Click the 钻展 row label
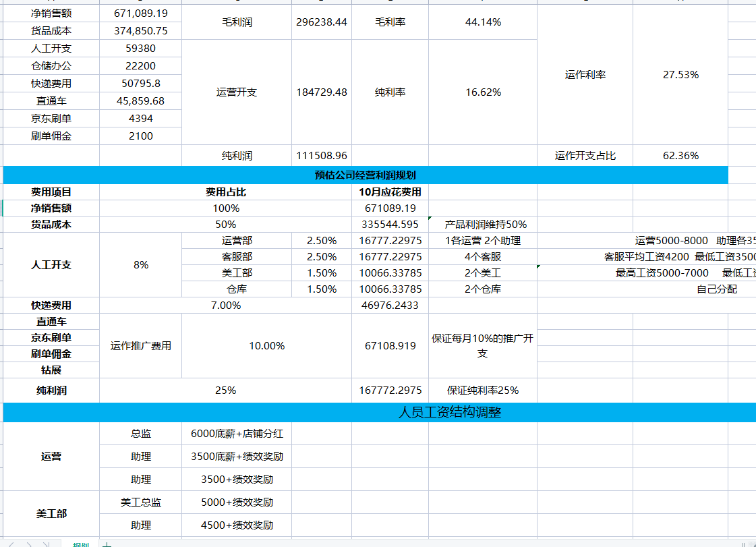 (x=51, y=370)
